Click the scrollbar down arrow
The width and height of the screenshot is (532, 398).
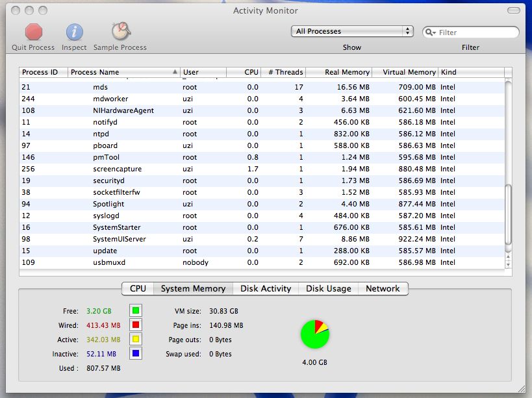(x=508, y=265)
